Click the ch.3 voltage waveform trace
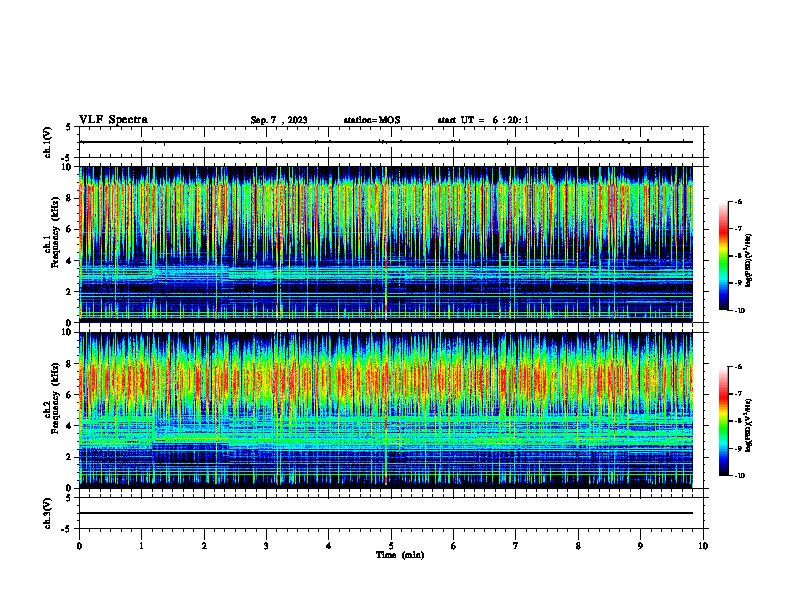This screenshot has width=792, height=612. tap(386, 513)
